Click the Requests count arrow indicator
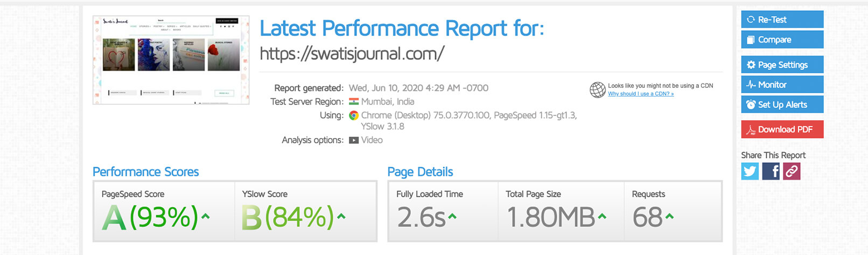Image resolution: width=868 pixels, height=255 pixels. coord(669,217)
